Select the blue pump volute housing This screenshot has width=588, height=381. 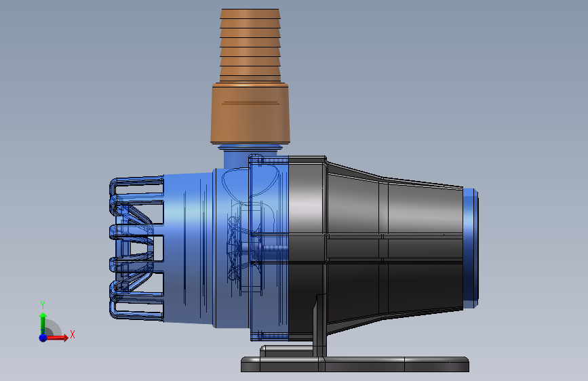(x=225, y=247)
